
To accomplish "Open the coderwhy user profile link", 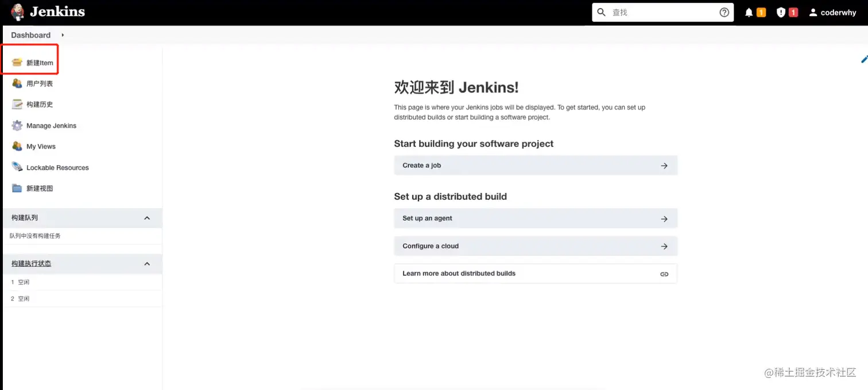I will pyautogui.click(x=838, y=12).
